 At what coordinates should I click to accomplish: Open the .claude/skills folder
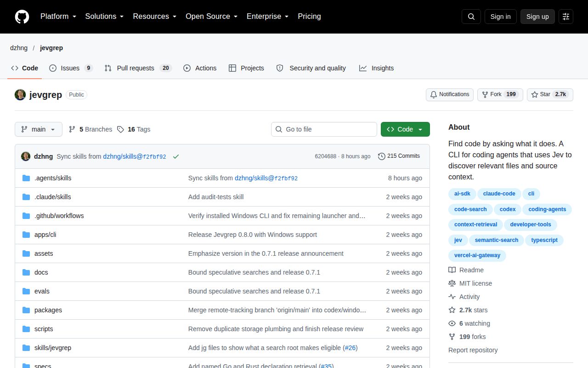(x=53, y=197)
